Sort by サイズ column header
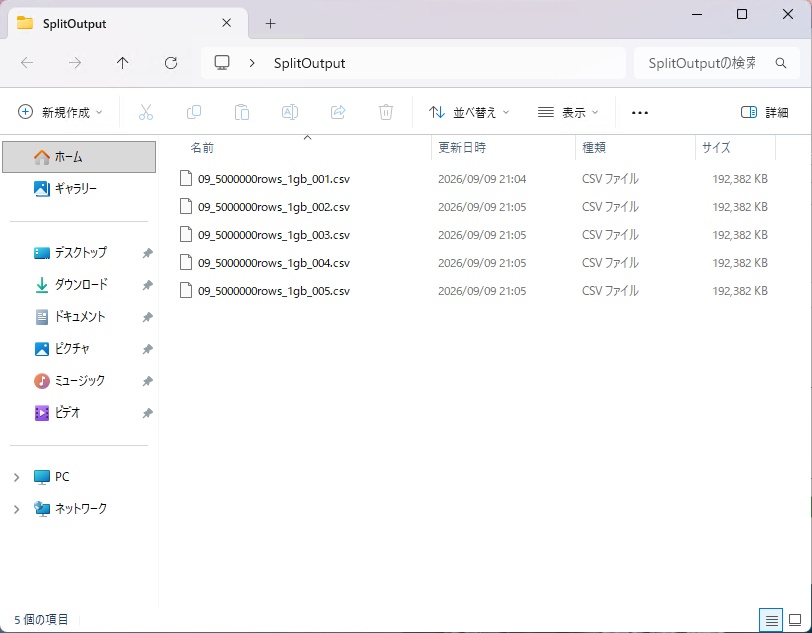This screenshot has width=812, height=633. [x=735, y=148]
